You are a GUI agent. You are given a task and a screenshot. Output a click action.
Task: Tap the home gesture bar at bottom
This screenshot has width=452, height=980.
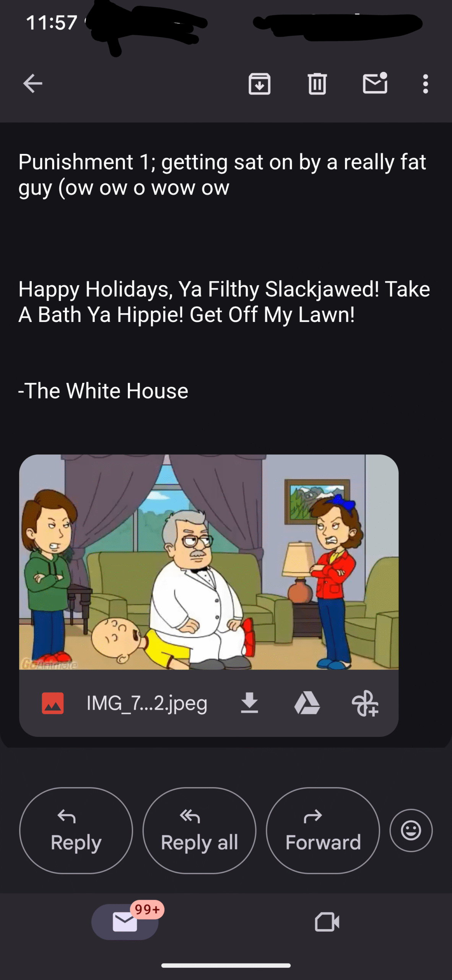pyautogui.click(x=226, y=965)
